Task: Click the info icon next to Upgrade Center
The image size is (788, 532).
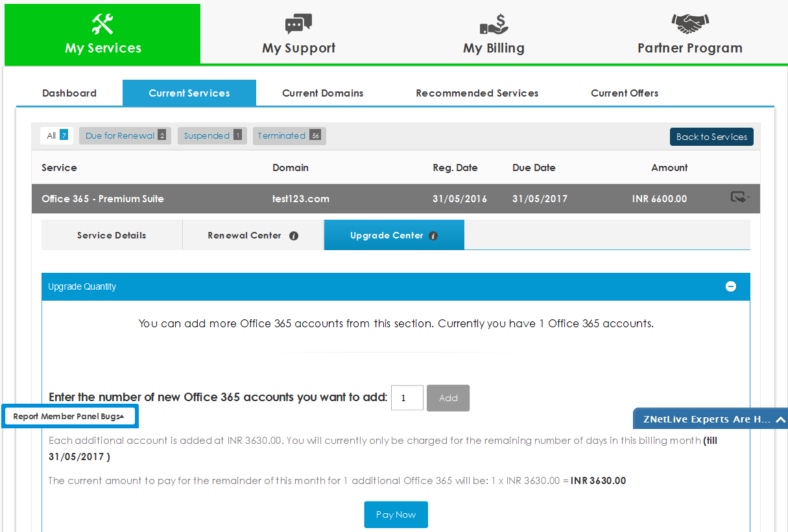Action: pos(433,236)
